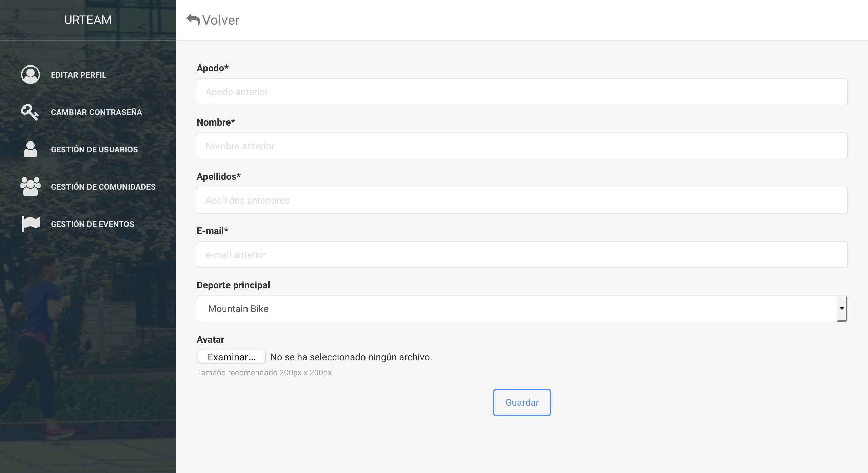Go to CAMBIAR CONTRASEÑA section
868x473 pixels.
[x=96, y=112]
